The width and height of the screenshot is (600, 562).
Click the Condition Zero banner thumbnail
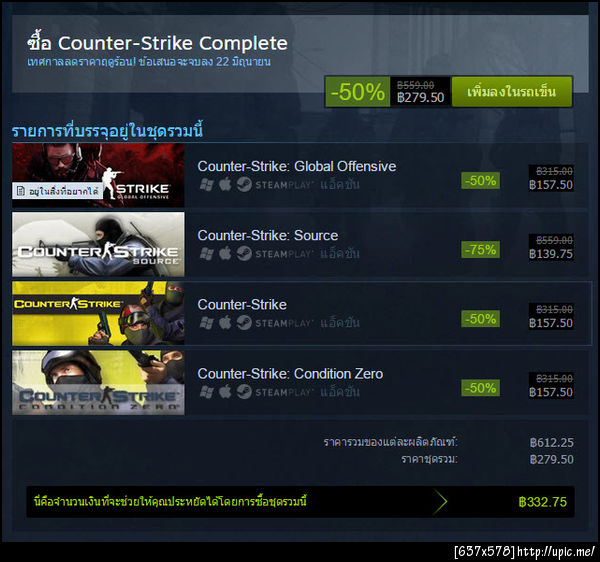[98, 383]
